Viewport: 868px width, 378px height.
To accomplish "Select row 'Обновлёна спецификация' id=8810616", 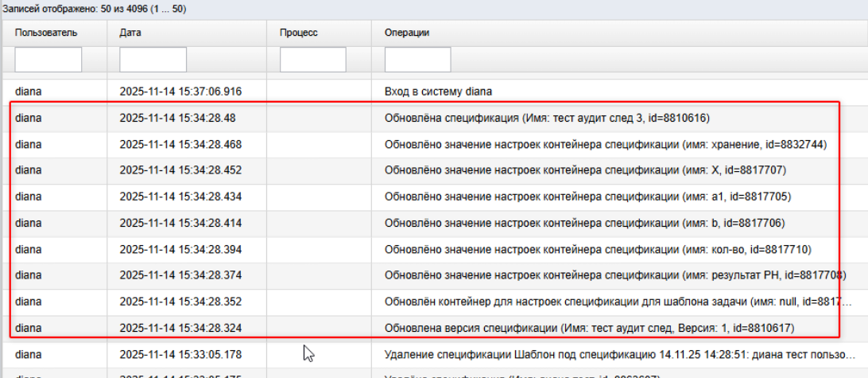I will 434,118.
